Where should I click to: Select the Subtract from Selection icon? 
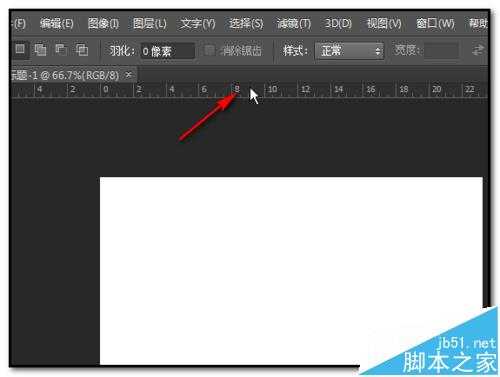point(61,50)
